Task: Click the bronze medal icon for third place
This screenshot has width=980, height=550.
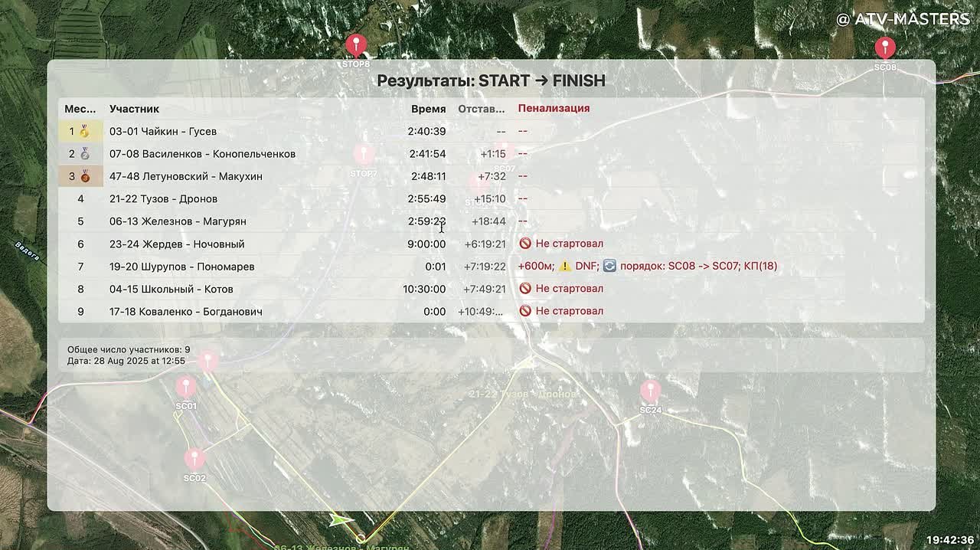Action: [x=85, y=176]
